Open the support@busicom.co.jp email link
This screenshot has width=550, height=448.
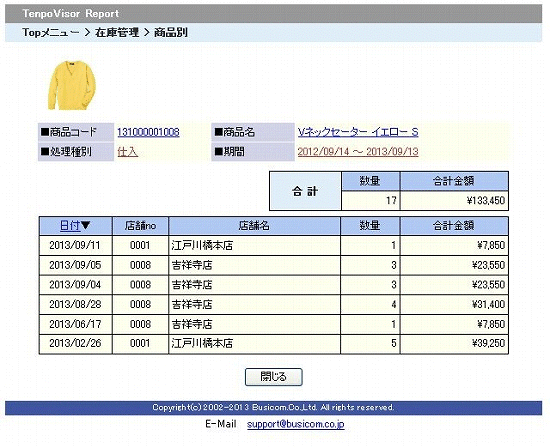point(295,424)
